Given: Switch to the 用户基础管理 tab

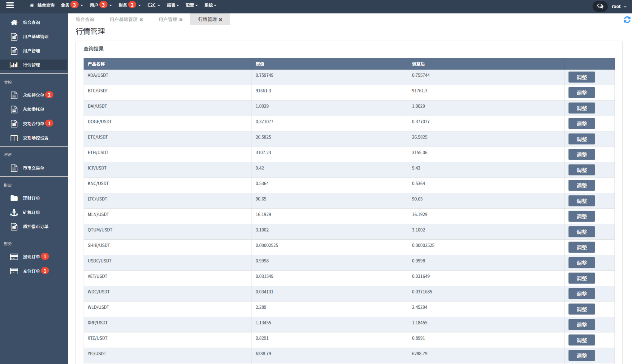Looking at the screenshot, I should pyautogui.click(x=123, y=19).
